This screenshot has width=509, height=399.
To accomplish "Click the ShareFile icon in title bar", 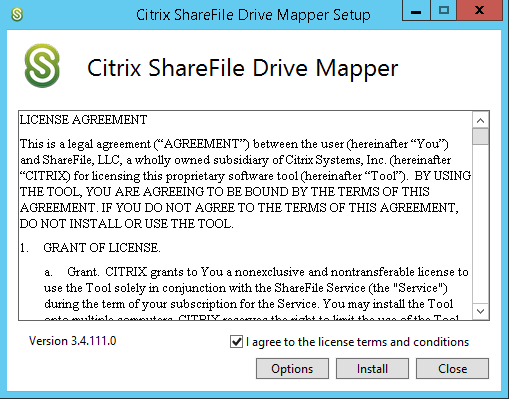I will [17, 14].
